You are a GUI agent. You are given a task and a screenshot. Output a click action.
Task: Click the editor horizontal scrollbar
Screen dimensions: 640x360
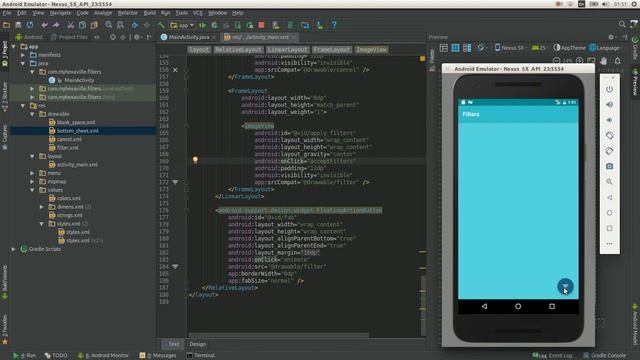pyautogui.click(x=278, y=336)
